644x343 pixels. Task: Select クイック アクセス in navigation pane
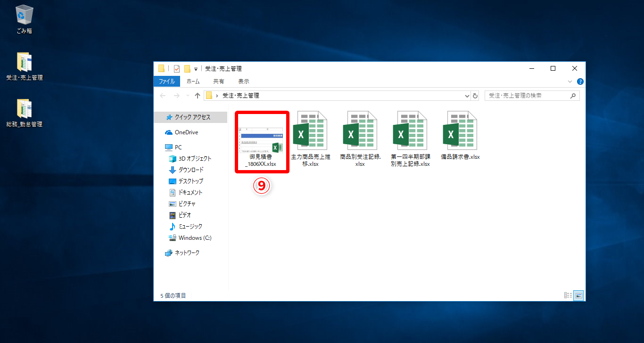pyautogui.click(x=190, y=117)
